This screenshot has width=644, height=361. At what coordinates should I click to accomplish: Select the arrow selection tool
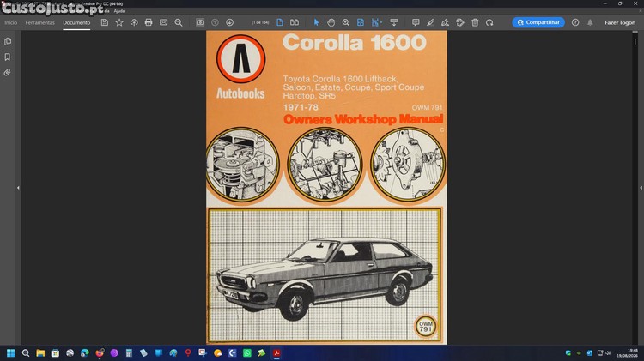[x=316, y=22]
